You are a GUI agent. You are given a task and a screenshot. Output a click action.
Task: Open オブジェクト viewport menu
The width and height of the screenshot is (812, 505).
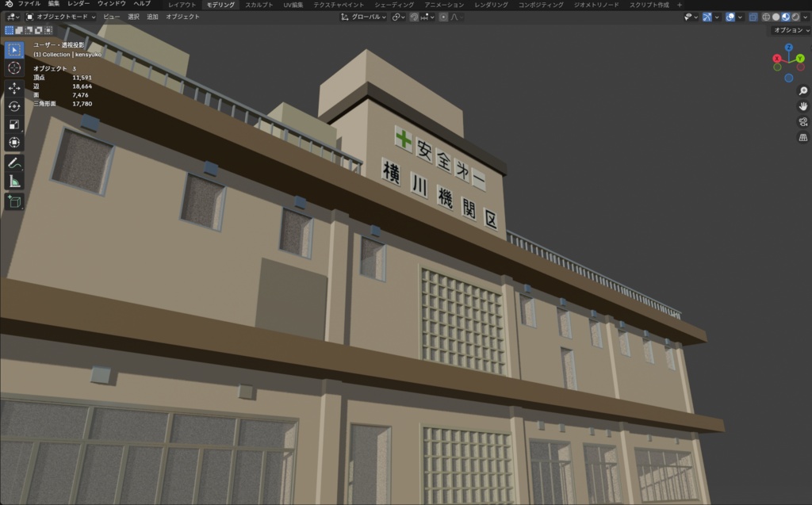[182, 17]
